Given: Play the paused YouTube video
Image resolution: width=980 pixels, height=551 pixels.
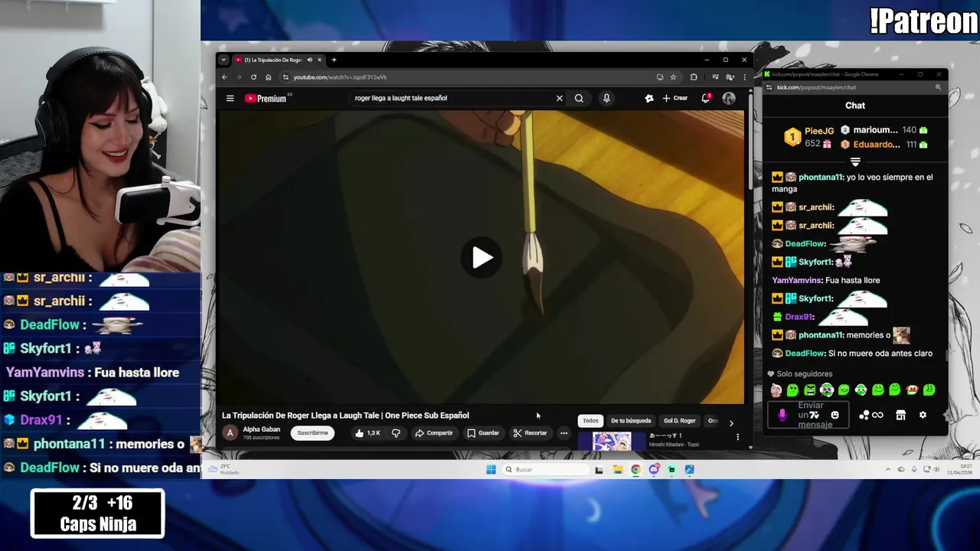Looking at the screenshot, I should (x=482, y=258).
